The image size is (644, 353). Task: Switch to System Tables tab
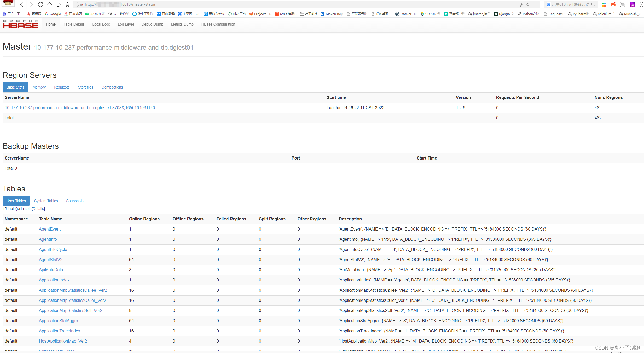click(46, 201)
